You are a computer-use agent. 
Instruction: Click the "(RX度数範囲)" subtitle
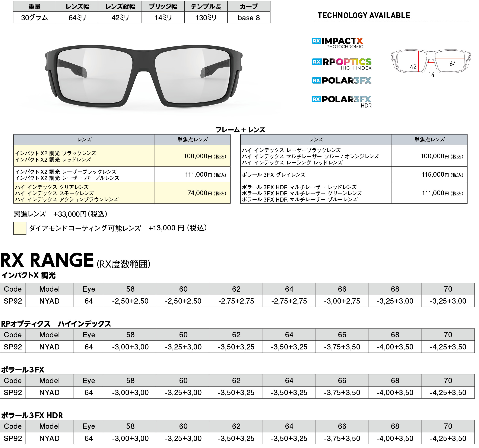(124, 264)
